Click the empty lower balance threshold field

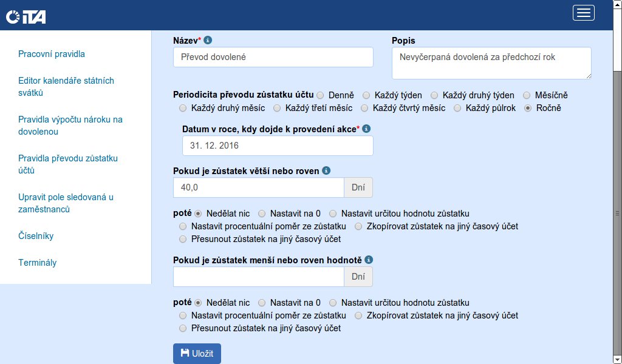tap(259, 277)
